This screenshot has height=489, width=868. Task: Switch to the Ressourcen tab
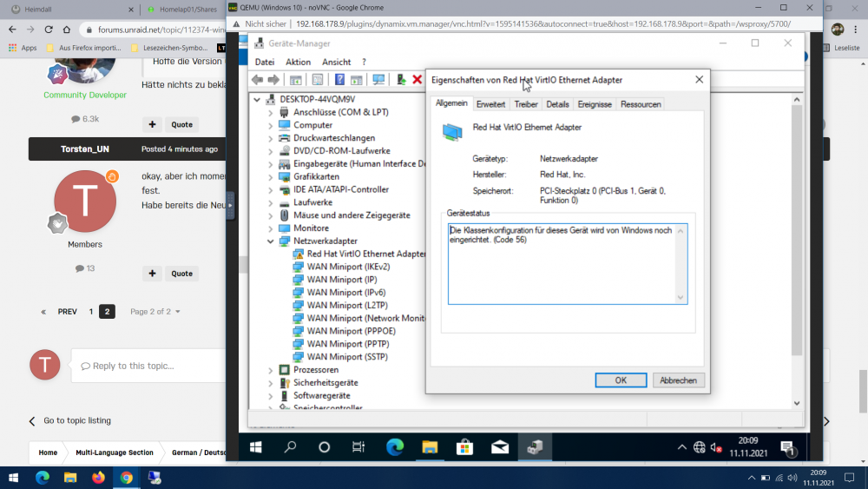pos(641,104)
